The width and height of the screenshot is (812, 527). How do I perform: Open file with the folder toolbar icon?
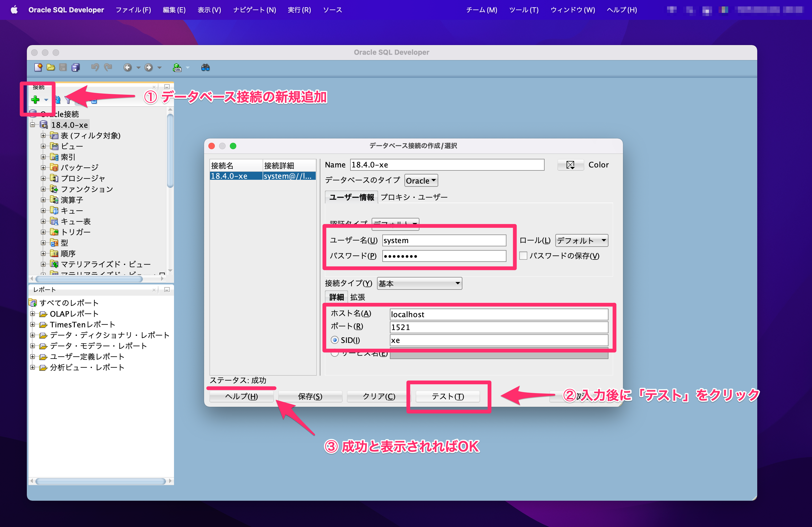(x=51, y=68)
